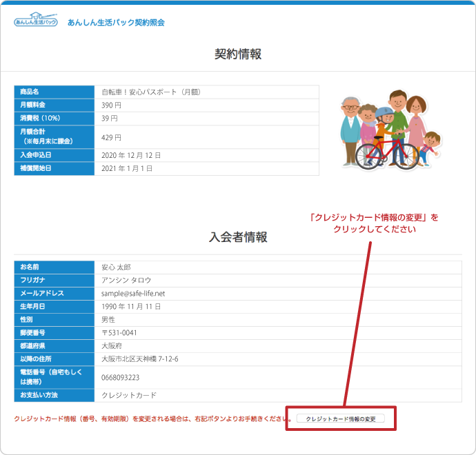Click the 郵便番号 label cell

(x=54, y=333)
